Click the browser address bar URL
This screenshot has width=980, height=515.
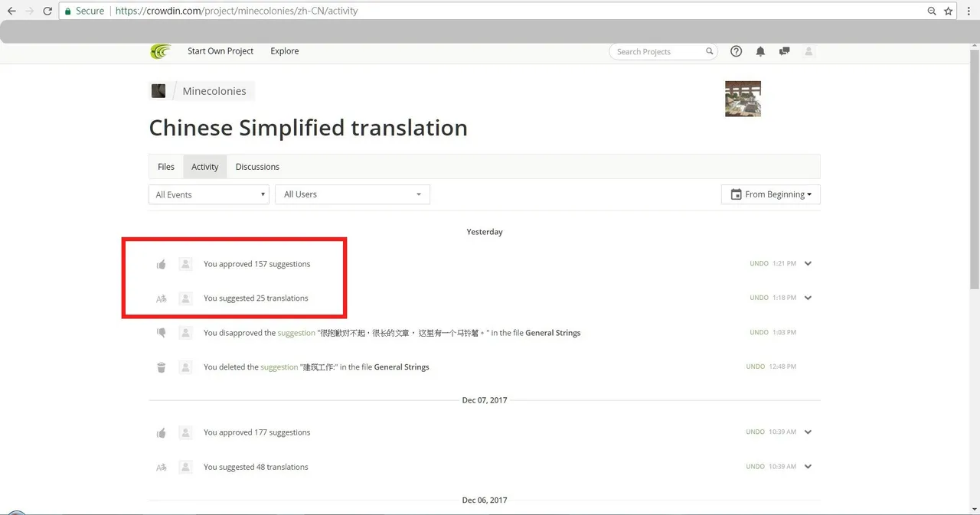tap(236, 11)
